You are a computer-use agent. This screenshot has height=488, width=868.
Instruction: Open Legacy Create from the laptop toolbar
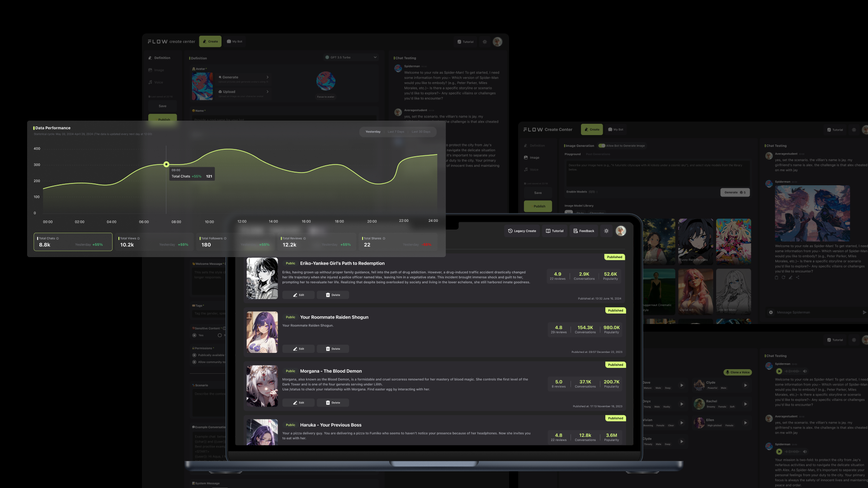tap(522, 231)
